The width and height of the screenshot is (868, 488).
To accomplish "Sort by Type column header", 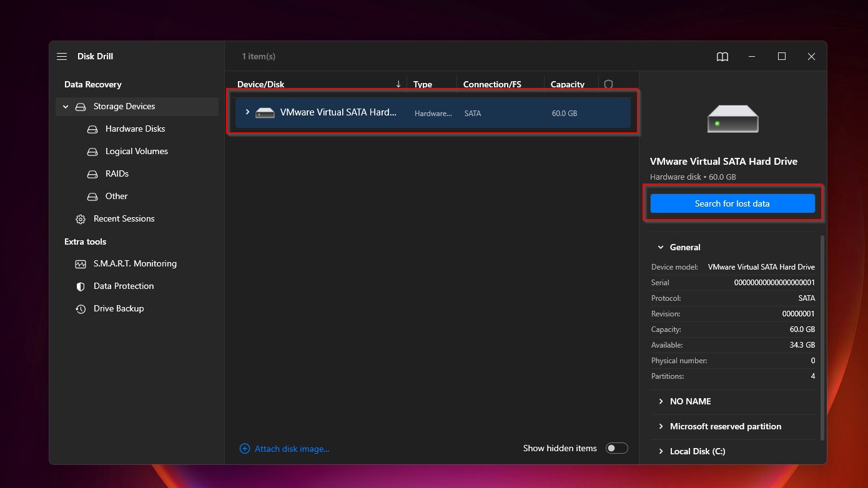I will 423,84.
